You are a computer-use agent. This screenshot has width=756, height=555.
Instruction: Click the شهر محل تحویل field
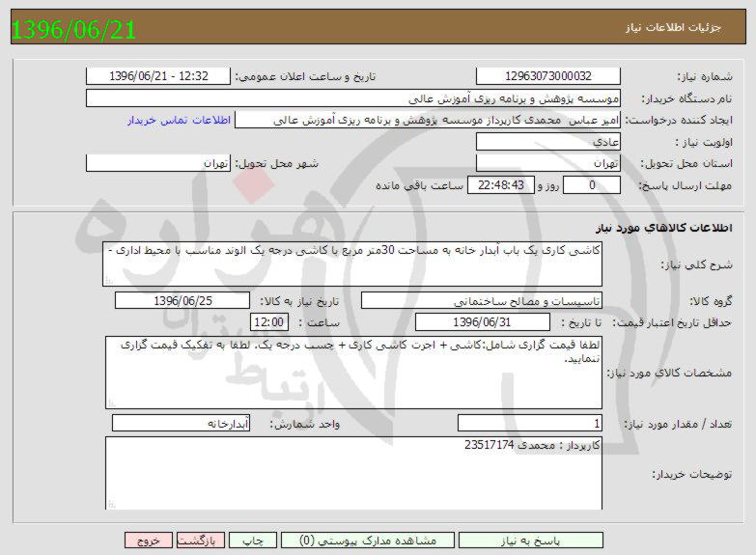pos(158,163)
